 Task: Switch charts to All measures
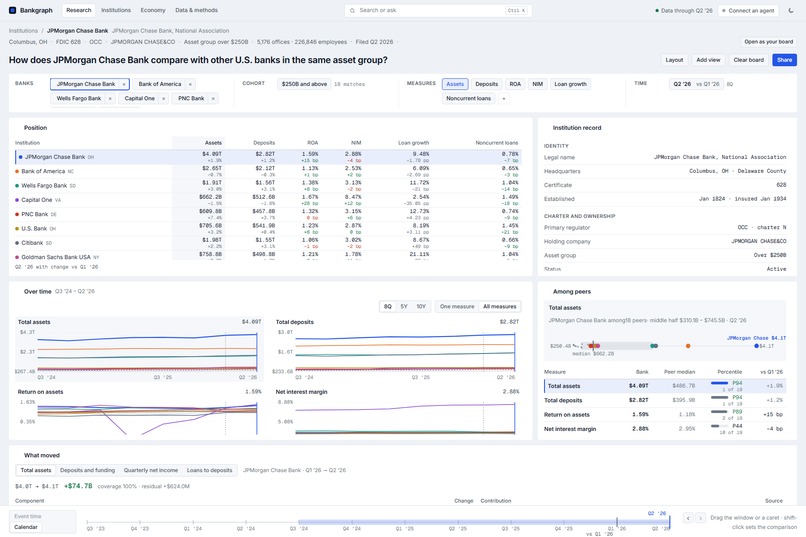[x=500, y=307]
